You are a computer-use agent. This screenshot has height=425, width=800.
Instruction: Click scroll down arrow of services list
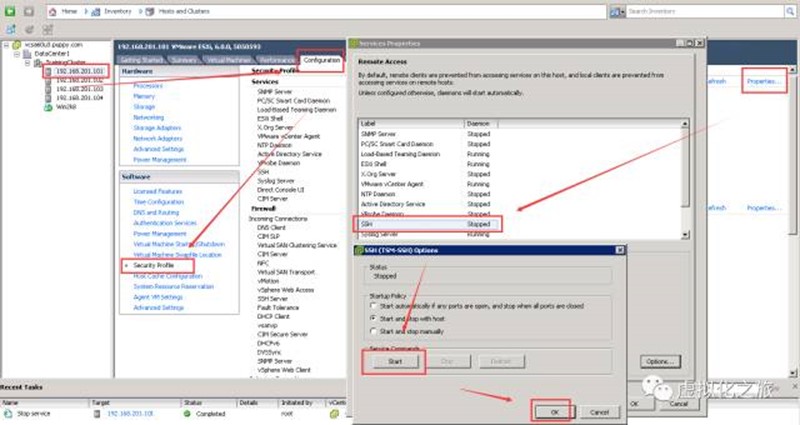tap(685, 235)
